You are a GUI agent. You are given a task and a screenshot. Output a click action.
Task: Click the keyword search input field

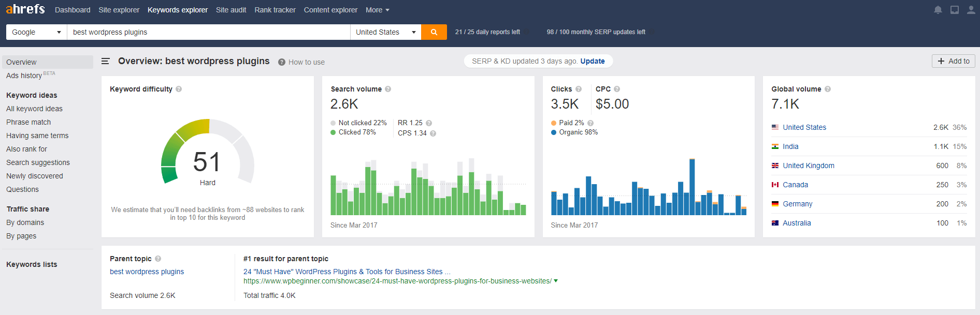[x=208, y=32]
